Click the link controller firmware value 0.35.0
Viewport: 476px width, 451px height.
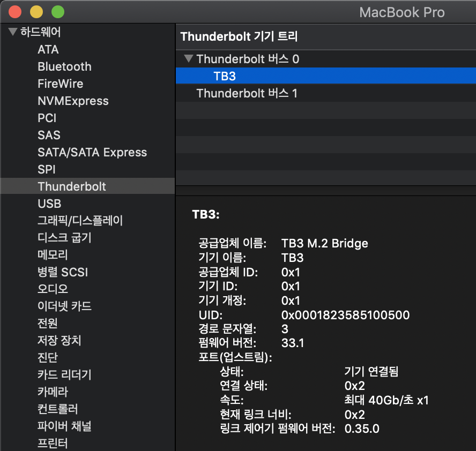click(x=362, y=429)
